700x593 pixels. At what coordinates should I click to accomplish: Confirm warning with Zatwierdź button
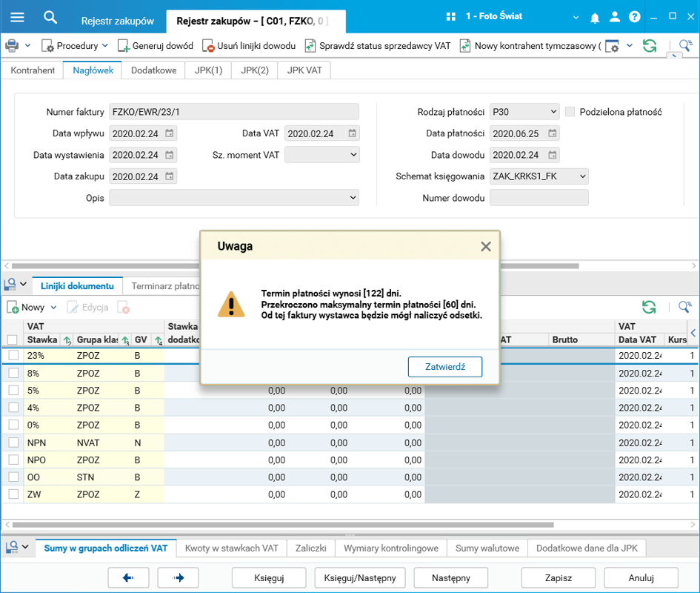(x=444, y=366)
